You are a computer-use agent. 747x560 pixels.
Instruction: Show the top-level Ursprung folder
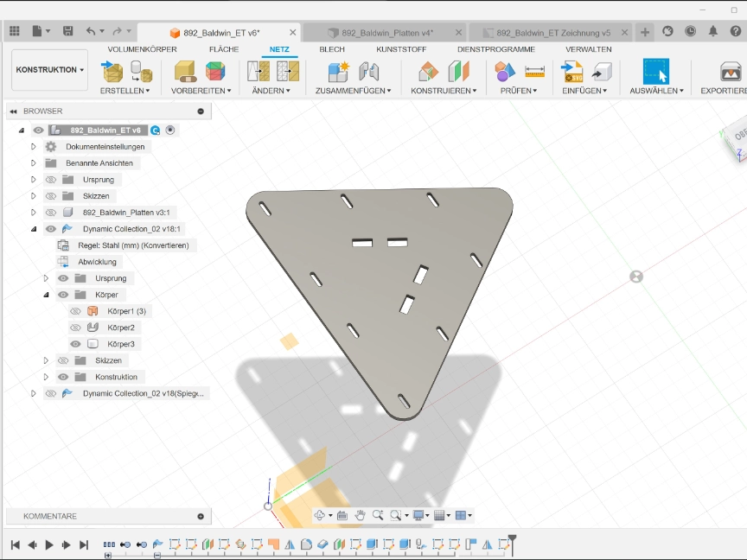50,180
